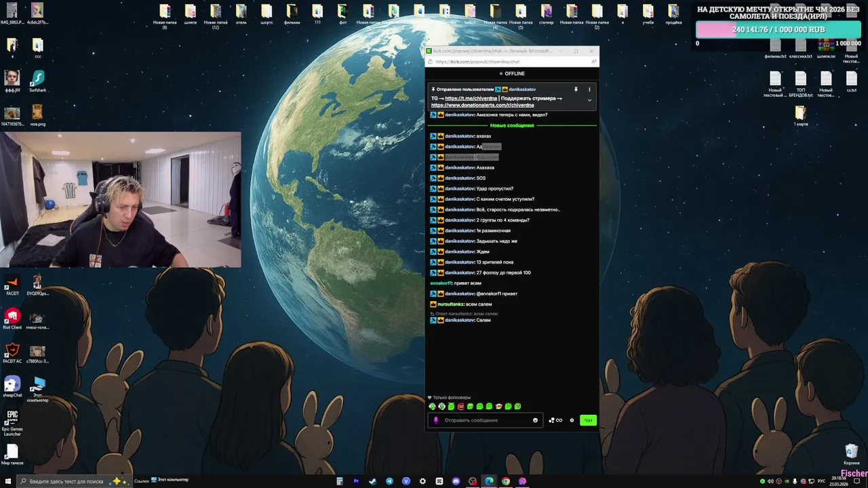
Task: Open the taskbar clock and date
Action: pos(840,481)
